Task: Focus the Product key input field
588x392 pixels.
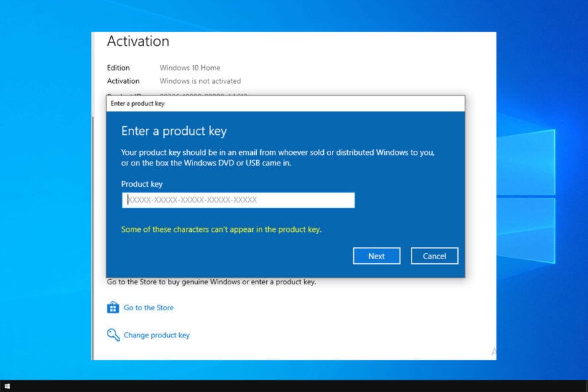Action: click(238, 200)
